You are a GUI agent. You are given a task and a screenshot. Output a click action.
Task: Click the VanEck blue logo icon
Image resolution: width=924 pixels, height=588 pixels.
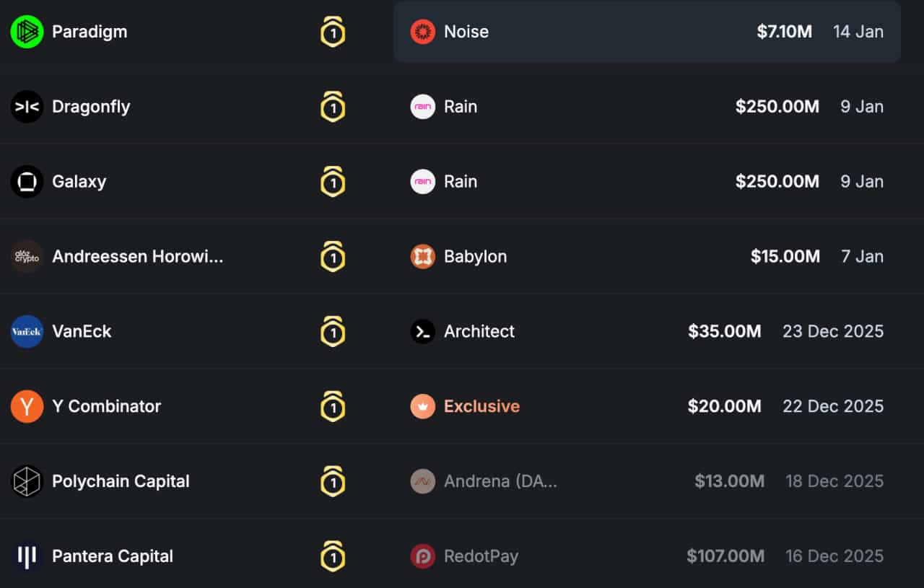coord(27,332)
